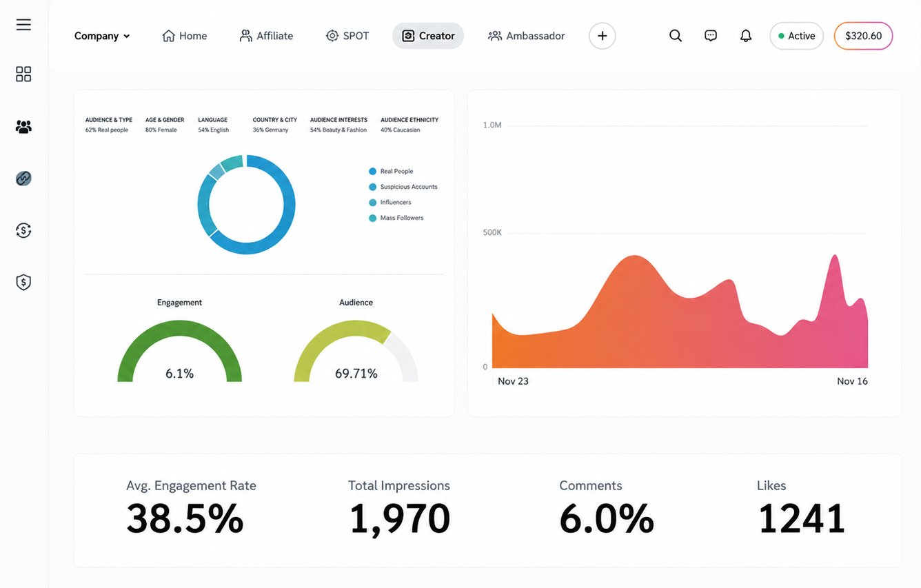
Task: Toggle the Active status pill
Action: click(797, 36)
